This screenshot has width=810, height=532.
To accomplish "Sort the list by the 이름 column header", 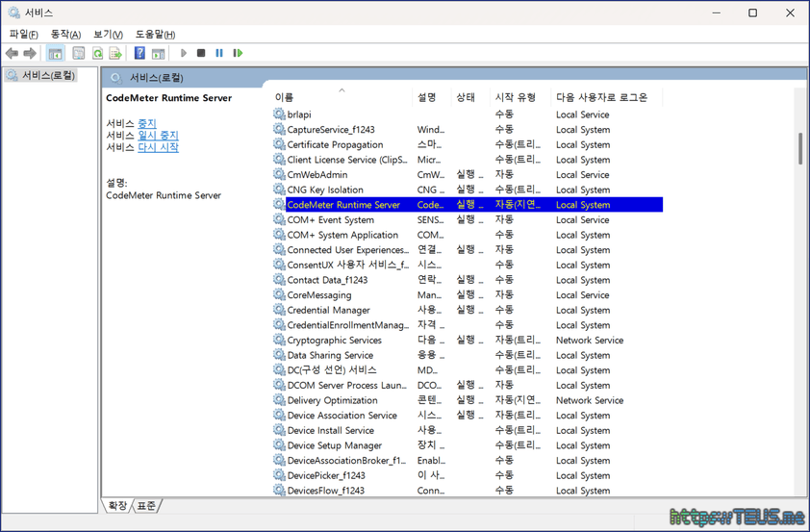I will click(285, 97).
